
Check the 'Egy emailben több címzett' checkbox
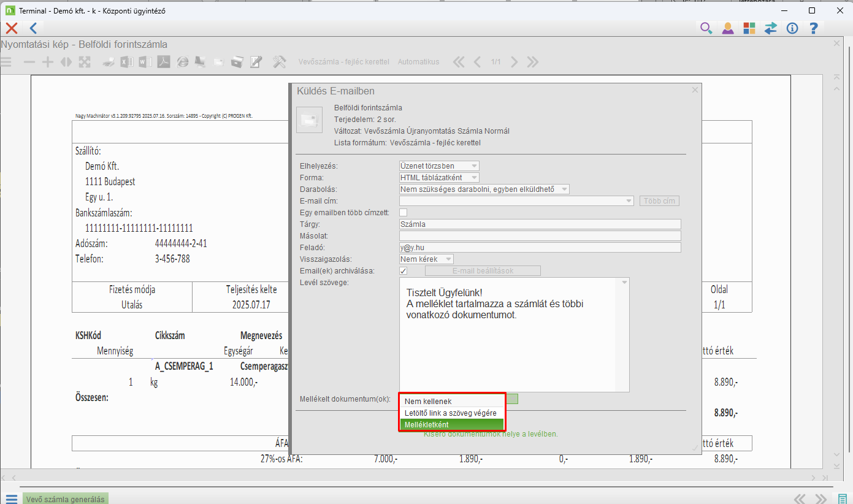[x=404, y=213]
